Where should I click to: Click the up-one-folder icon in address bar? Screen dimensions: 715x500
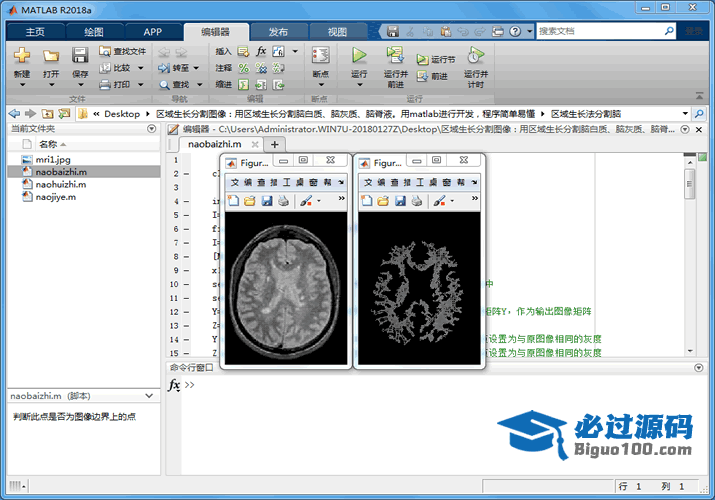tap(47, 113)
